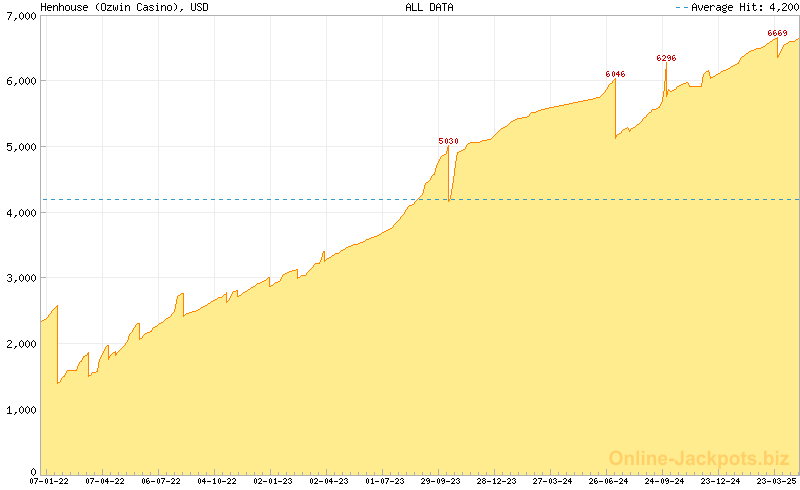The width and height of the screenshot is (800, 490).
Task: Click the ALL DATA heading
Action: [x=429, y=7]
